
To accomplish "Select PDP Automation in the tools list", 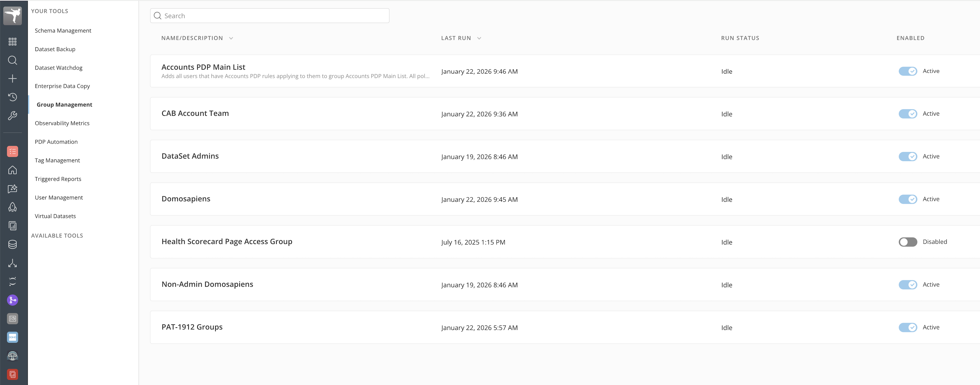I will pyautogui.click(x=56, y=142).
